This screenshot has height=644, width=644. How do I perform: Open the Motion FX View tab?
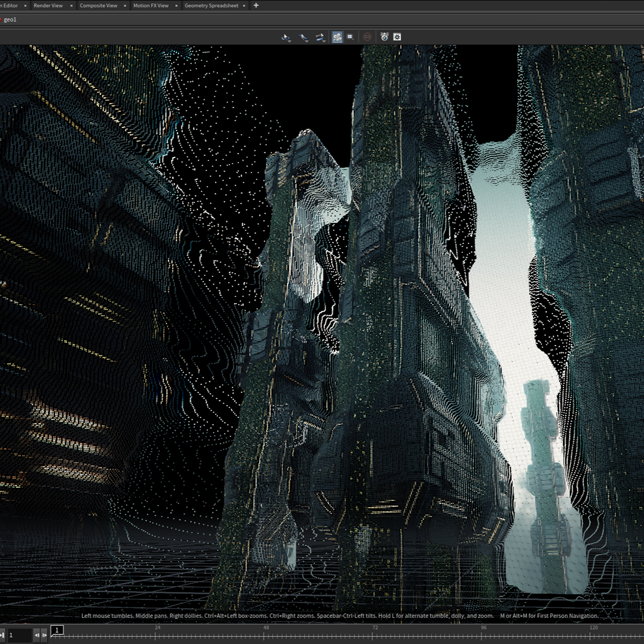pyautogui.click(x=150, y=5)
